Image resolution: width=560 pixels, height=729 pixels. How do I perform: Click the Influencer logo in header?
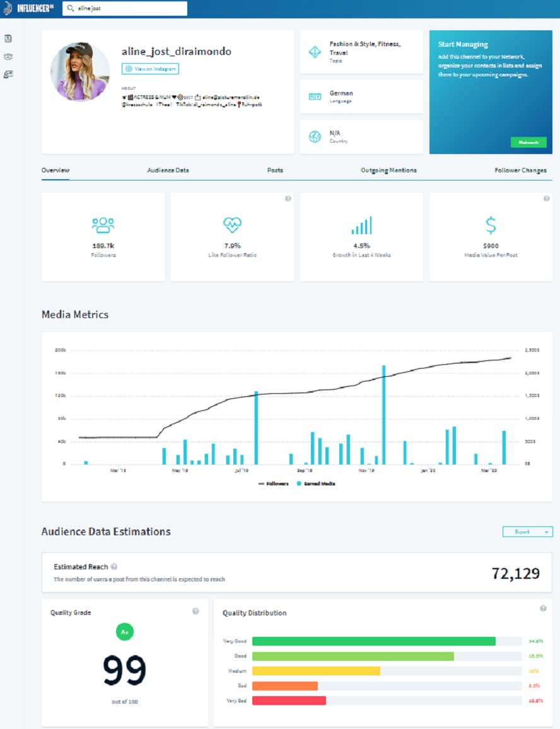[x=28, y=8]
